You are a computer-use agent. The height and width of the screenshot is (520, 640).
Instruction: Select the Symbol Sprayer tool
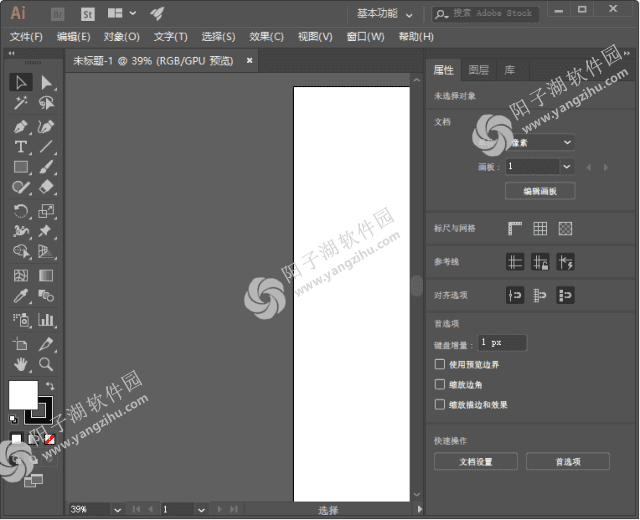tap(21, 320)
